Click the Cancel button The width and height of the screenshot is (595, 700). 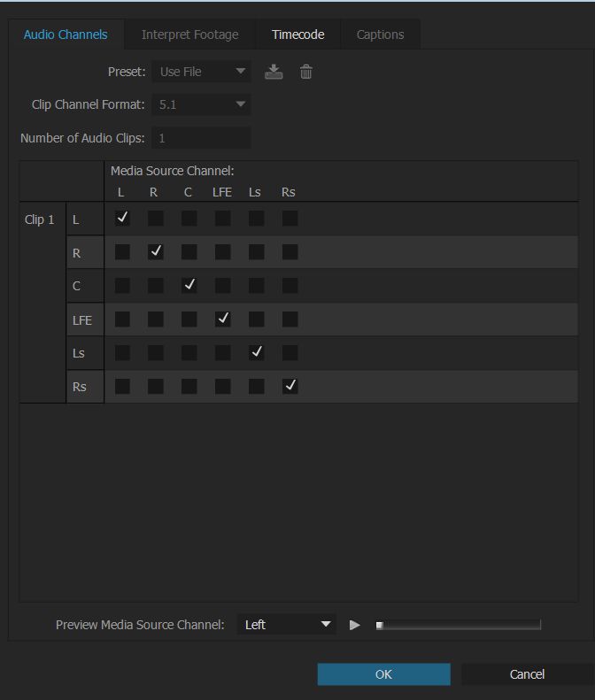(527, 674)
